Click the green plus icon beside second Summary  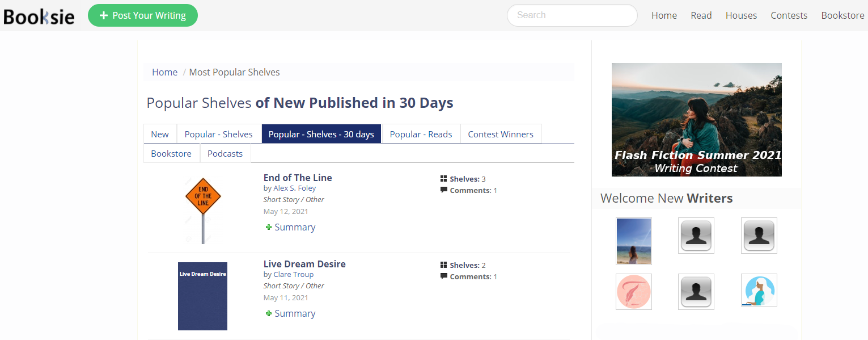(268, 313)
